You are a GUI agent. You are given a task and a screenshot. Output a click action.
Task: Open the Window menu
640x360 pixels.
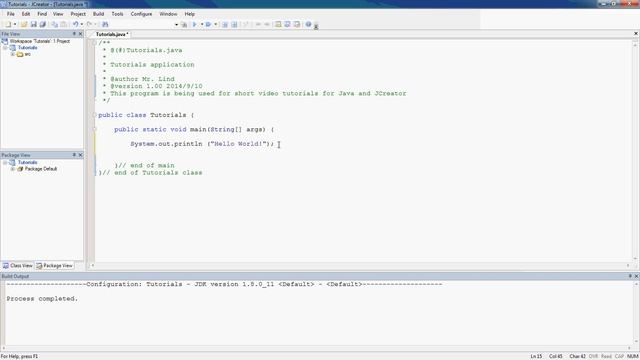coord(168,14)
